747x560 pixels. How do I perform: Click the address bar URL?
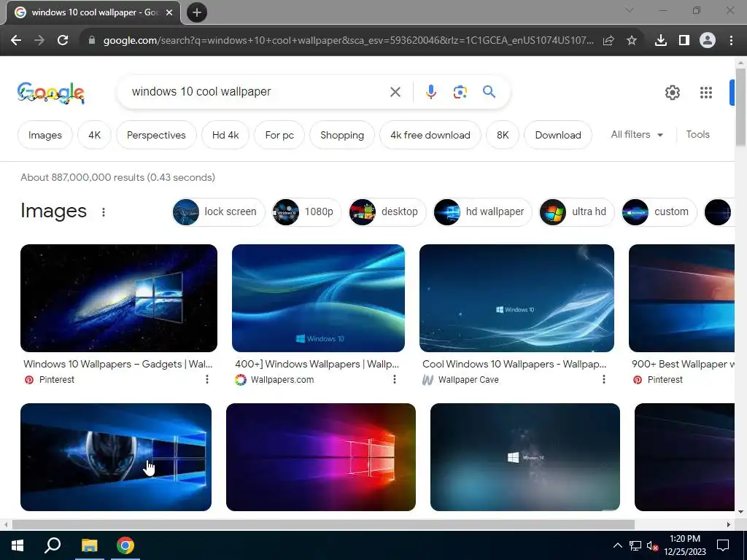click(349, 41)
